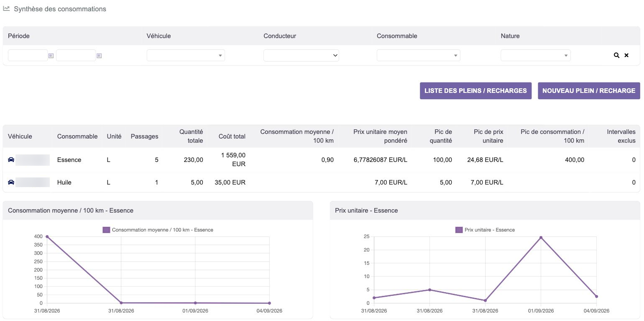Image resolution: width=644 pixels, height=321 pixels.
Task: Select the 01/09/2026 price peak point
Action: 541,237
